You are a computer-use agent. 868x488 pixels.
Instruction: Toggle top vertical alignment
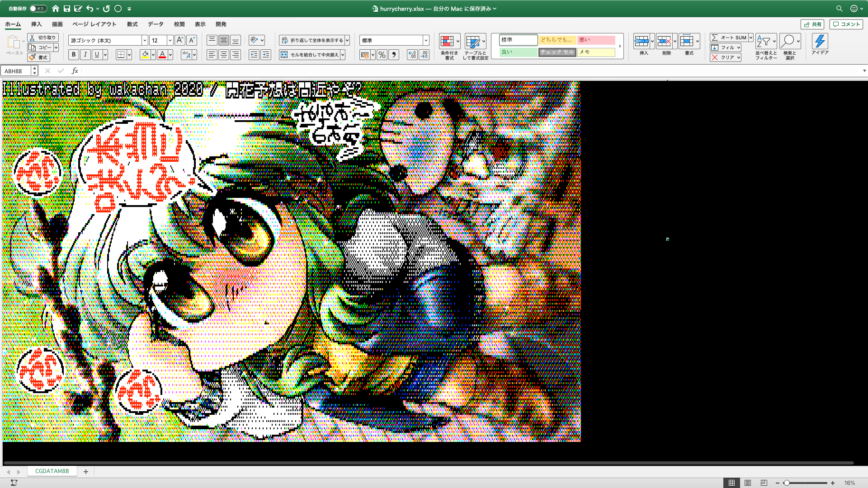[212, 40]
